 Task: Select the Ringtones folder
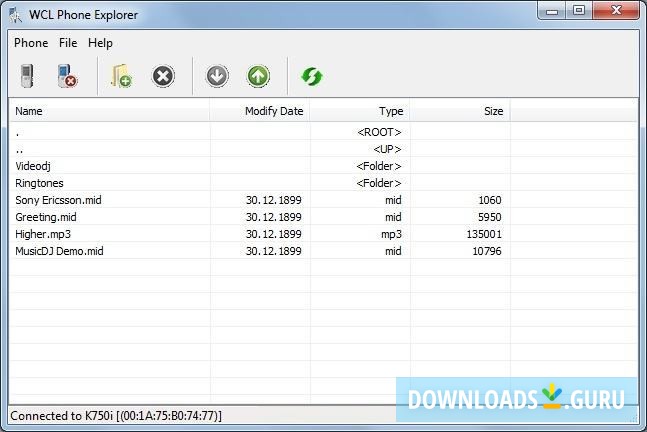click(x=39, y=183)
